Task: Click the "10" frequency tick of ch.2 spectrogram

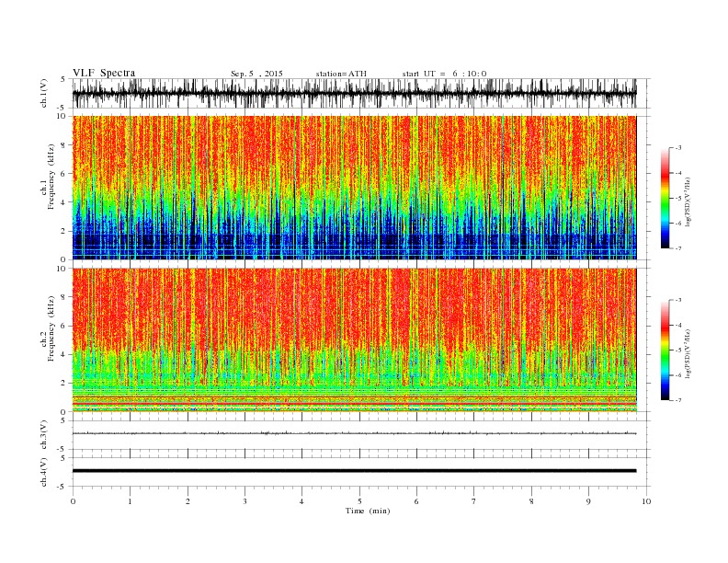Action: click(x=63, y=269)
